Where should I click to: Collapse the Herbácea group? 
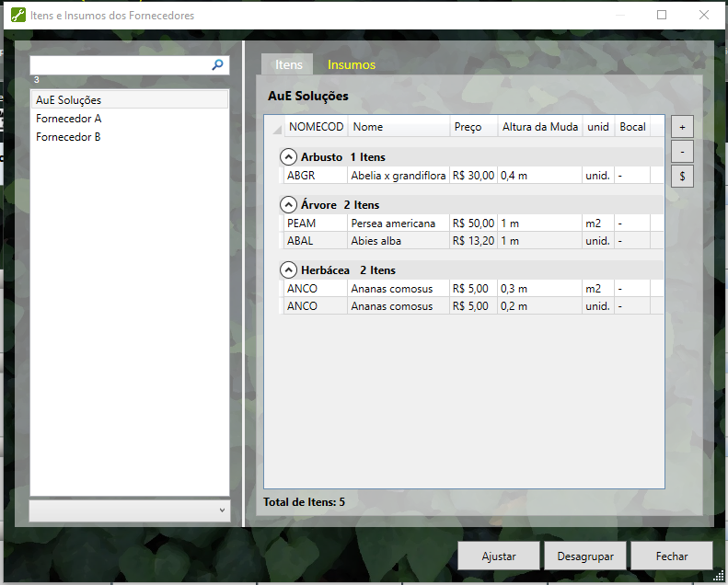[x=289, y=270]
